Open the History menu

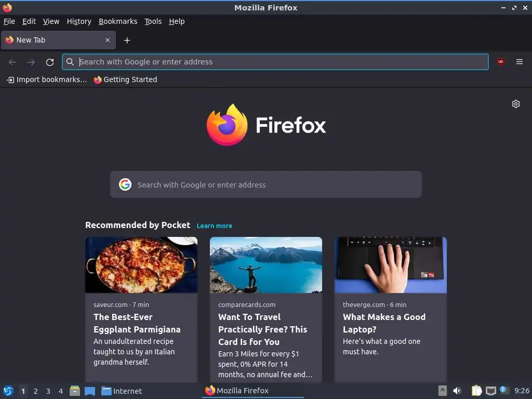[x=79, y=21]
